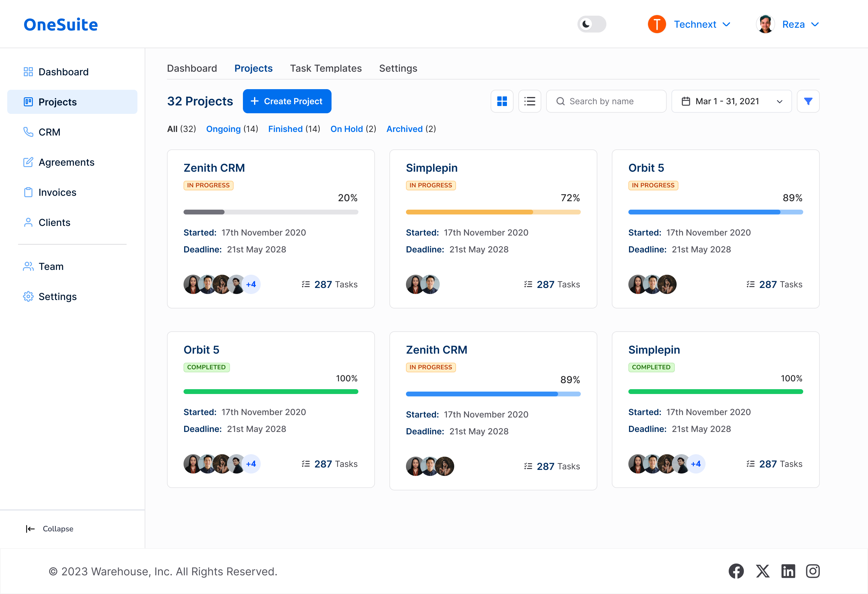
Task: Select the CRM phone icon in sidebar
Action: point(28,132)
